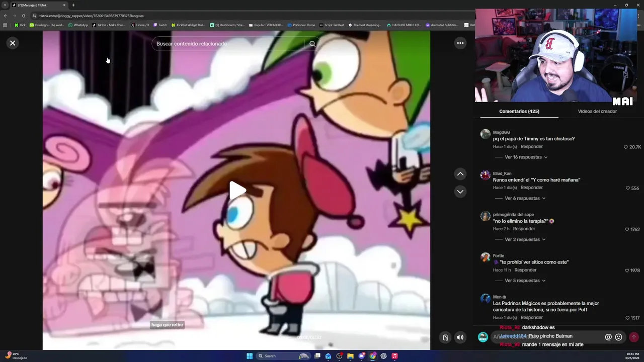The image size is (644, 362).
Task: Open new browser tab with plus
Action: 73,5
